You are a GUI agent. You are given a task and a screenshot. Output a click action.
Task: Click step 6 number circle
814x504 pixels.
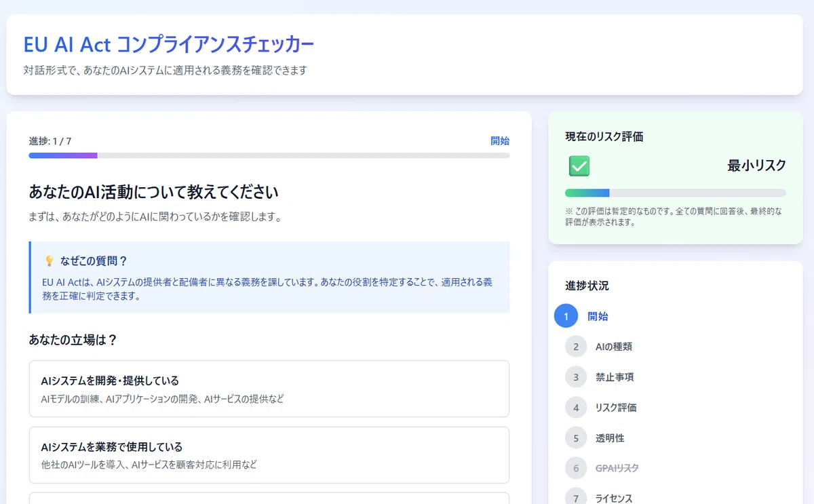576,468
